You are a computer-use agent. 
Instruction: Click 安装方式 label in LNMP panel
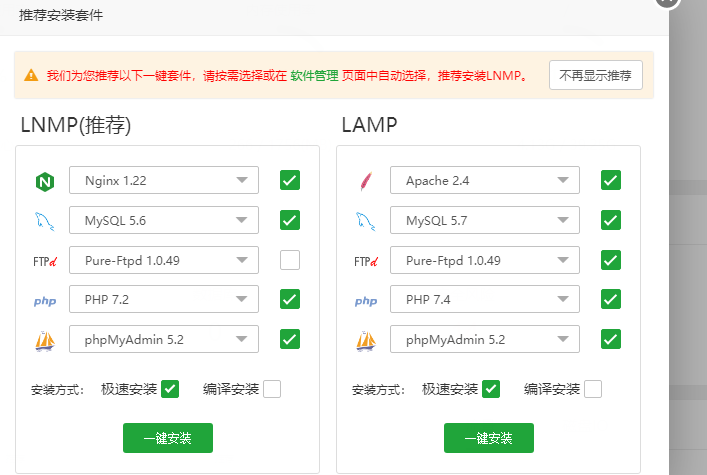57,390
